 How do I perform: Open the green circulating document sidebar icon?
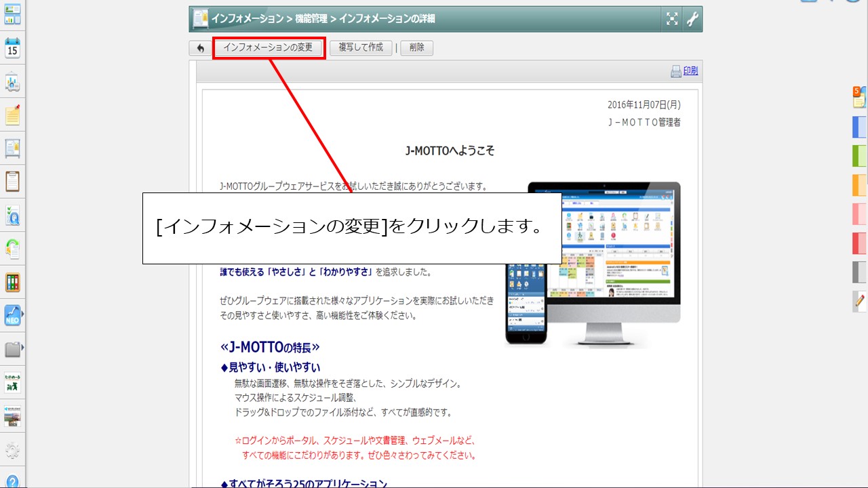click(x=12, y=249)
